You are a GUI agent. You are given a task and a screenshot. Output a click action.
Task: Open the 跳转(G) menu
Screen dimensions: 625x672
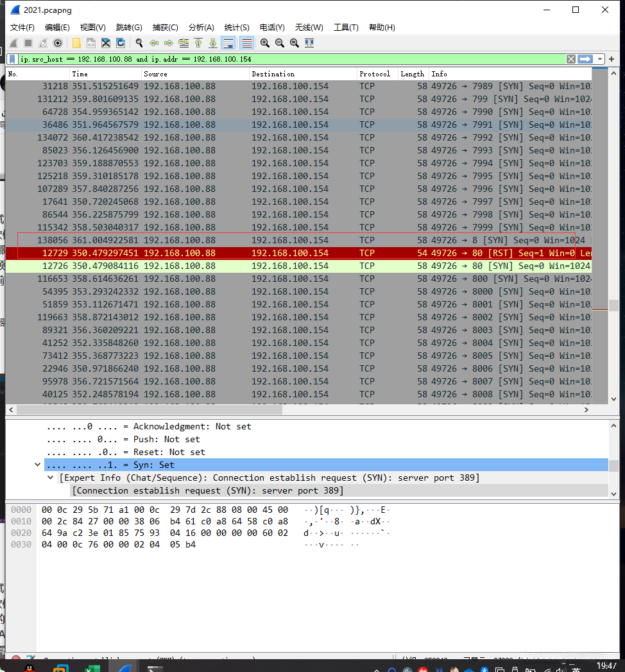(x=129, y=28)
